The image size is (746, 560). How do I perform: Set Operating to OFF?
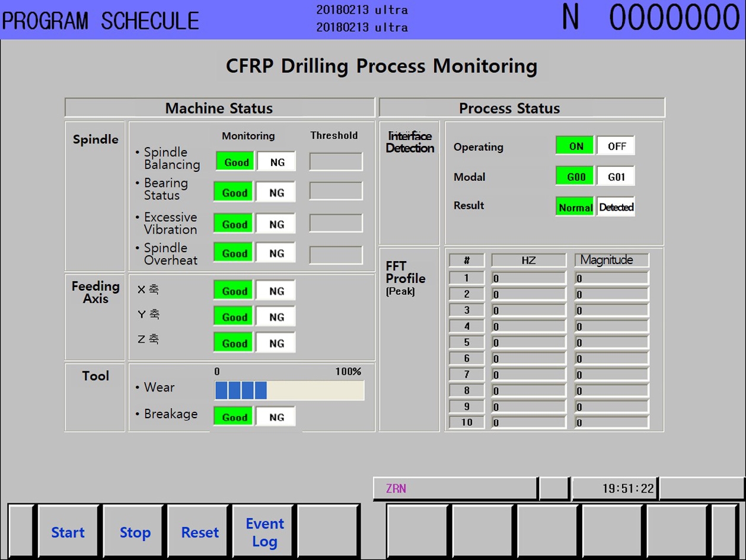(x=616, y=147)
